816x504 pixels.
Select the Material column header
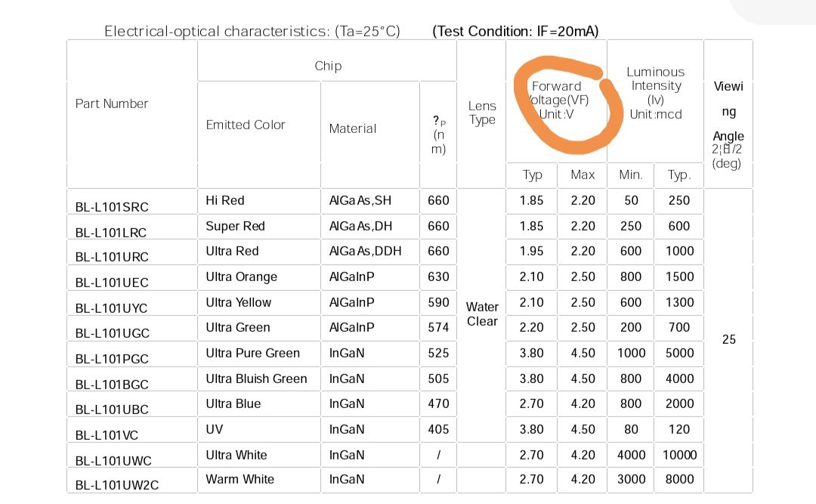point(353,128)
